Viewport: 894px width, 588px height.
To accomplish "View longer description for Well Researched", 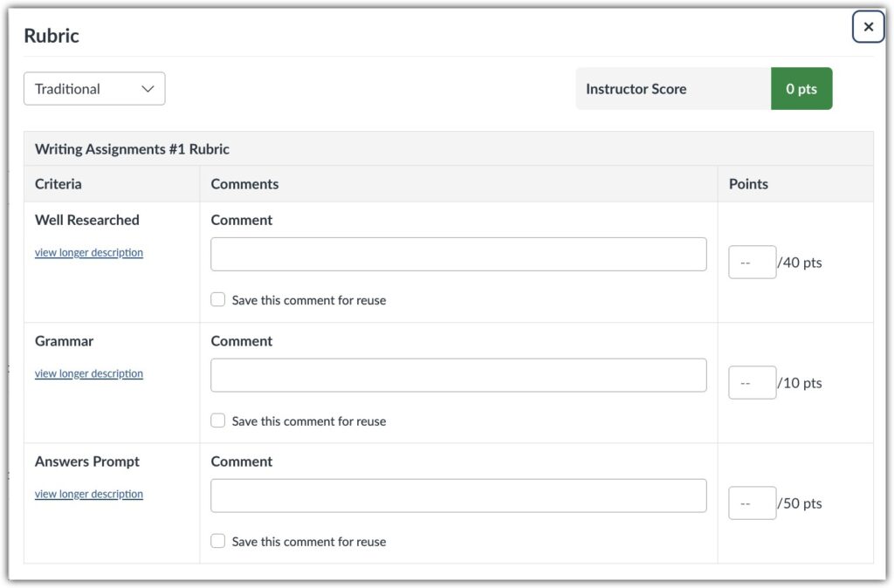I will coord(88,252).
